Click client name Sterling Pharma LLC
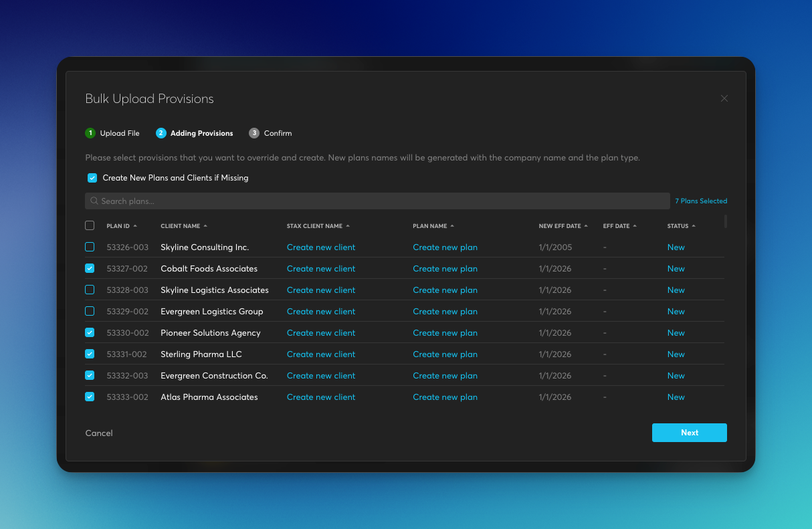 click(x=201, y=354)
